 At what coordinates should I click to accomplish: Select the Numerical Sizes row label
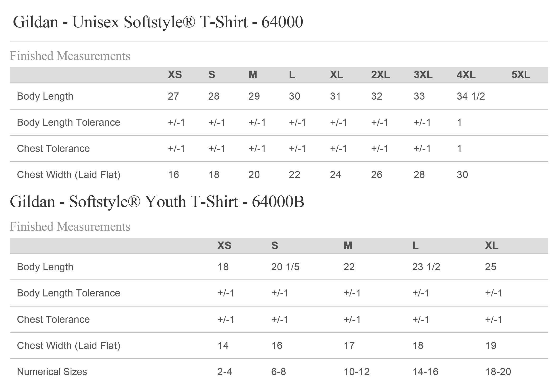52,372
